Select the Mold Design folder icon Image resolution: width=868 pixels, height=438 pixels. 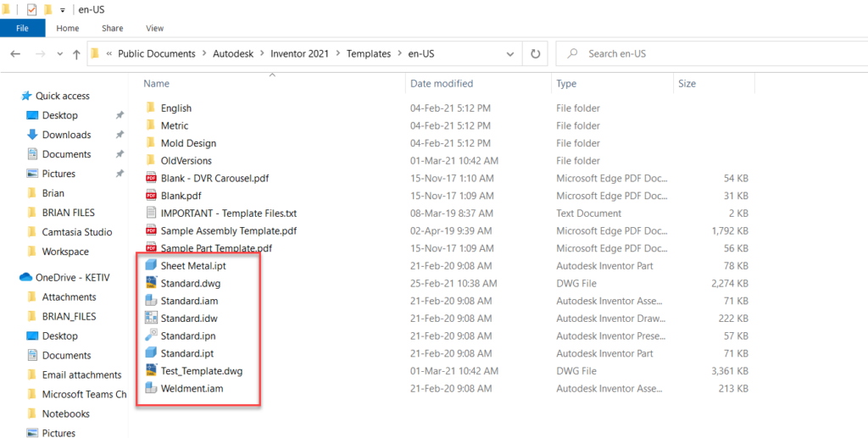[151, 143]
